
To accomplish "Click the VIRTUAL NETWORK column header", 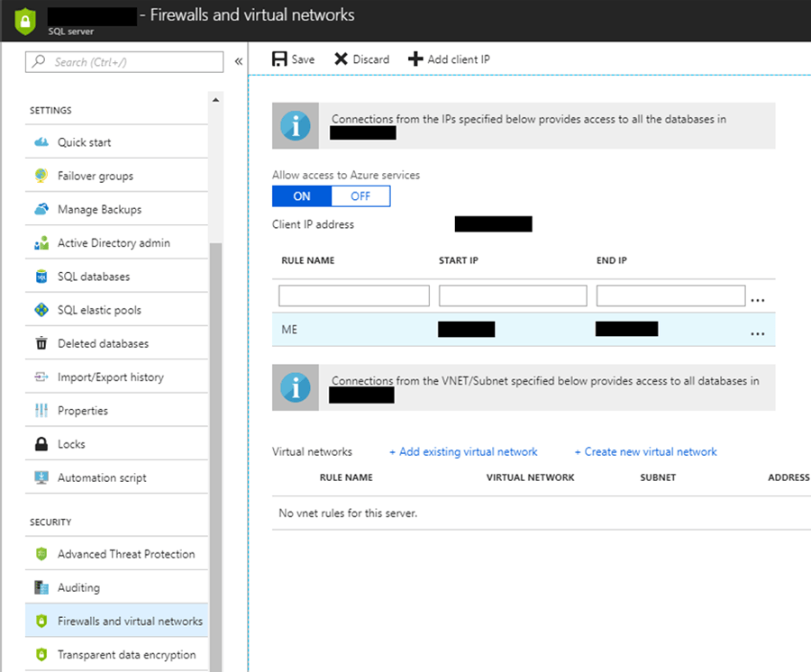I will click(x=530, y=477).
